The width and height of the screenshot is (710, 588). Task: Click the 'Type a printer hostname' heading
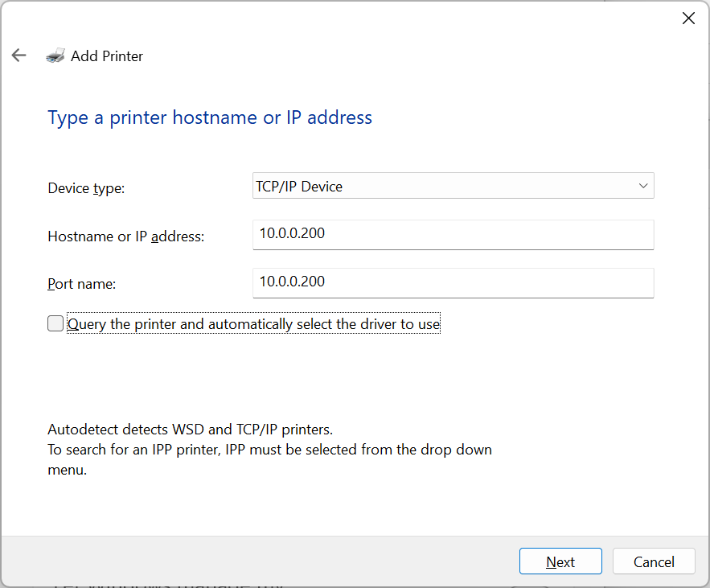[210, 117]
